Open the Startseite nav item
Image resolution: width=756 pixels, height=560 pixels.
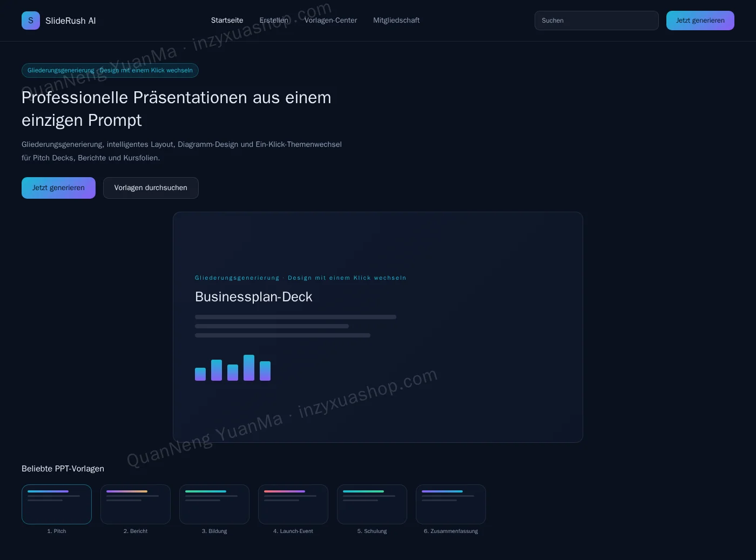coord(227,21)
